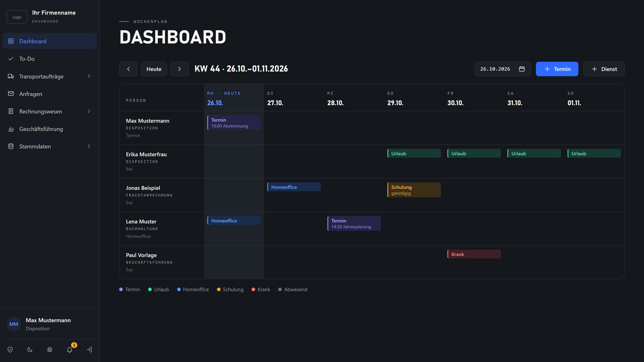Open Jonas Beispiel's Schulung ganztägig entry
The image size is (644, 362).
point(414,190)
